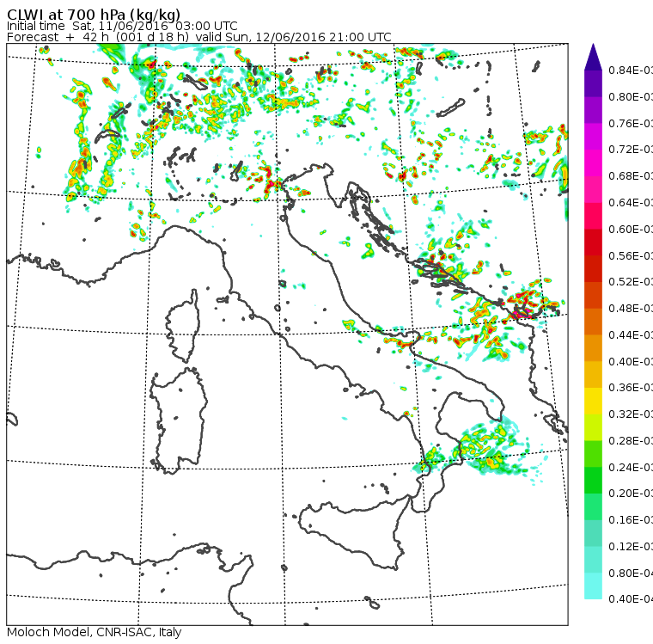Click the title text 'CLWI at 700 hPa (kg/kg)'
Image resolution: width=653 pixels, height=644 pixels.
coord(94,15)
